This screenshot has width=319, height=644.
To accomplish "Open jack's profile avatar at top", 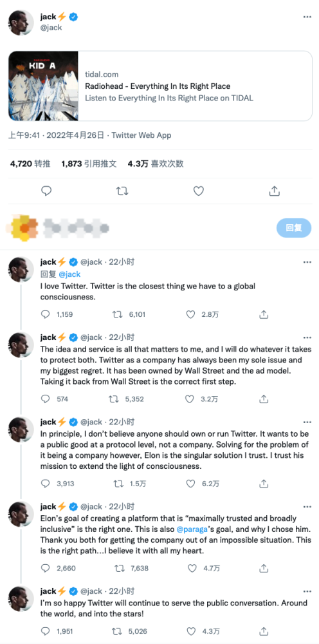I will pyautogui.click(x=21, y=22).
